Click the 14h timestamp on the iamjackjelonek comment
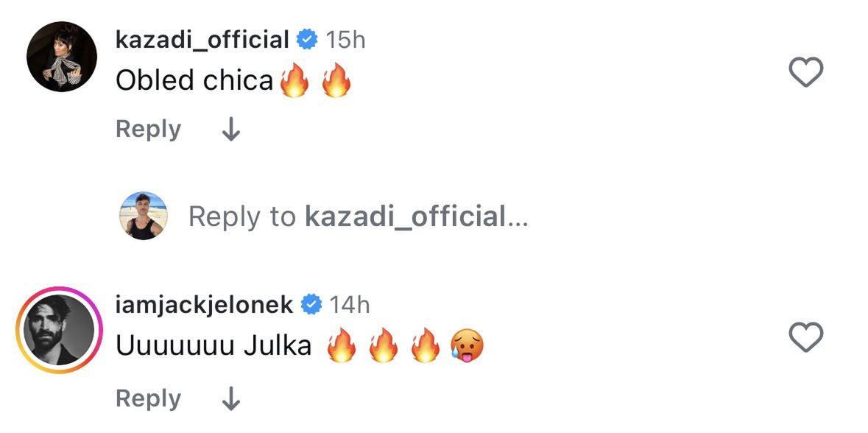Image resolution: width=868 pixels, height=433 pixels. click(x=350, y=304)
